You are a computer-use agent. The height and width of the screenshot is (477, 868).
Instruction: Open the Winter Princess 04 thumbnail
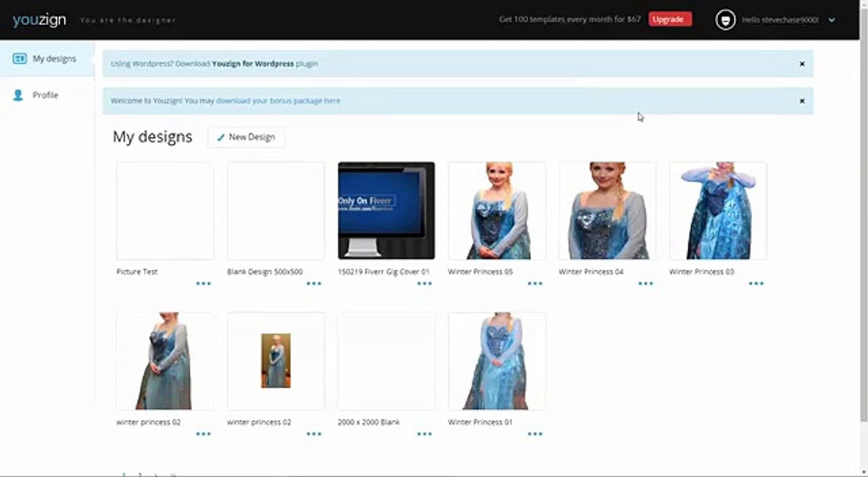(x=607, y=211)
